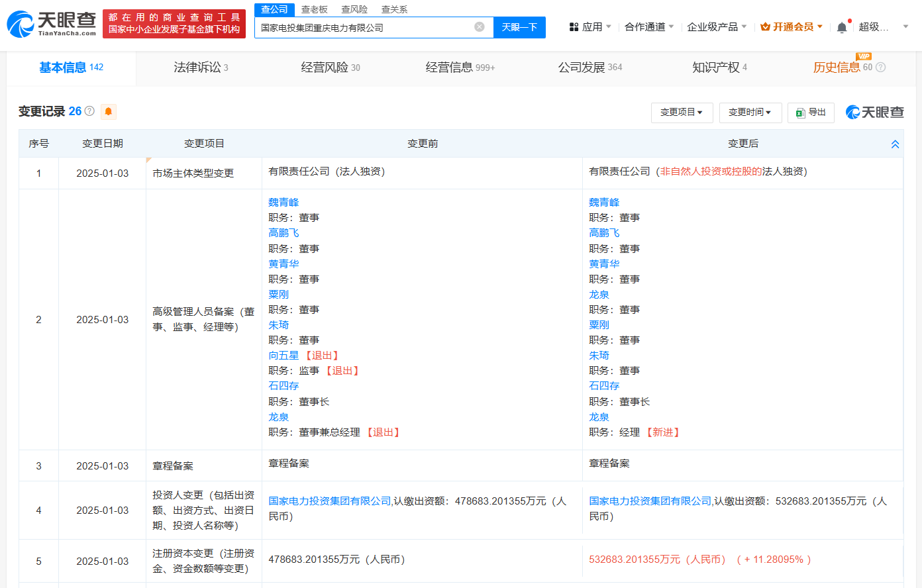Click the 变更项目 column header in the table
Screen dimensions: 922x588
point(204,144)
